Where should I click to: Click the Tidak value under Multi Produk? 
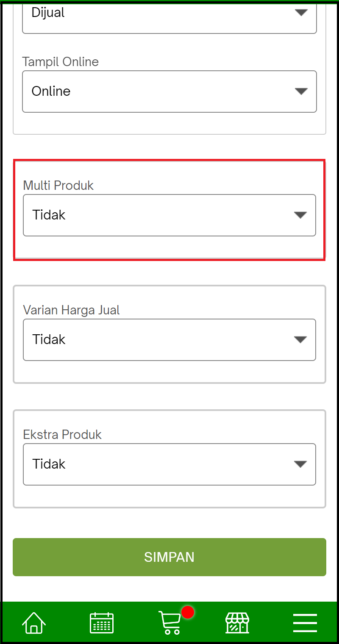click(49, 215)
